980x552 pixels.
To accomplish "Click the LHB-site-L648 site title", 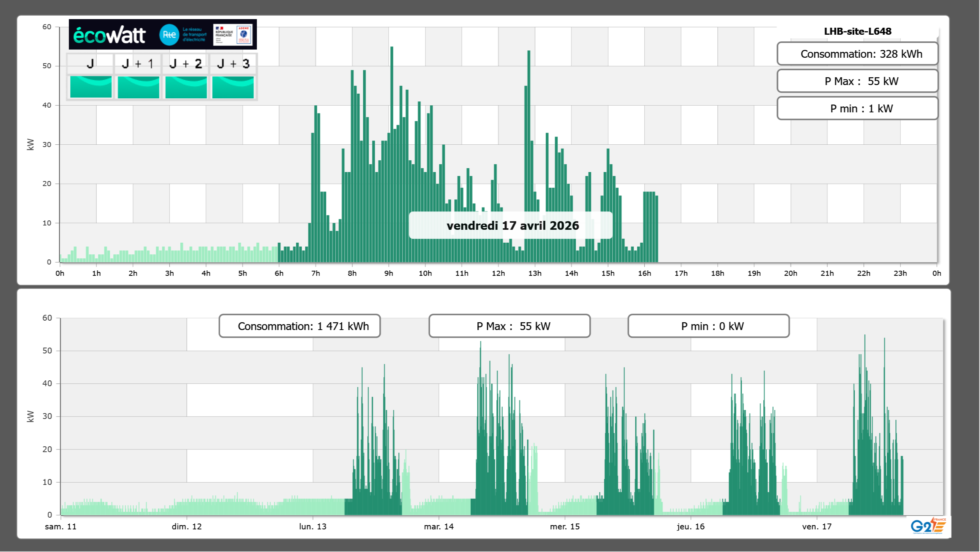I will [x=857, y=31].
